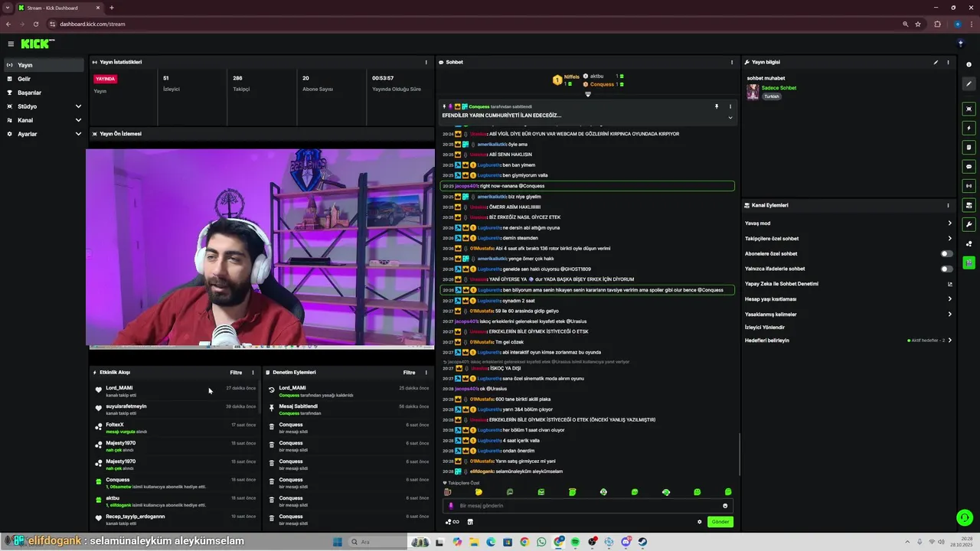Click the shop icon below message box
The height and width of the screenshot is (551, 980).
click(470, 522)
